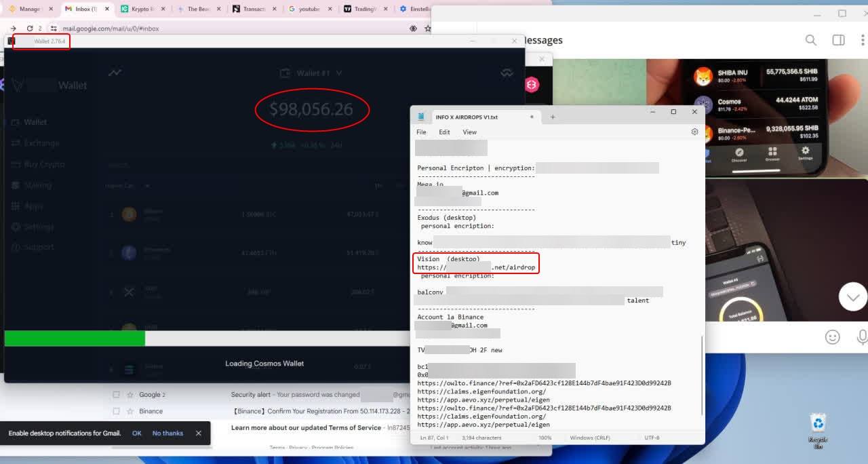Click first claims.eigenfoundation.org URL line in Notepad

tap(481, 391)
